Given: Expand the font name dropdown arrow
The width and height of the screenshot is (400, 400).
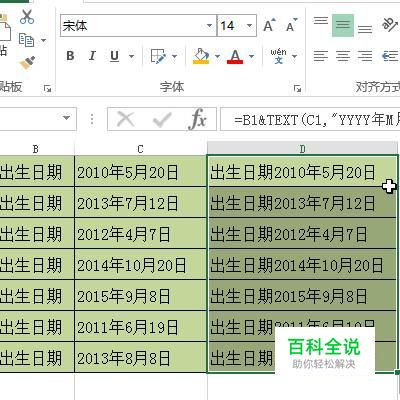Looking at the screenshot, I should point(210,26).
